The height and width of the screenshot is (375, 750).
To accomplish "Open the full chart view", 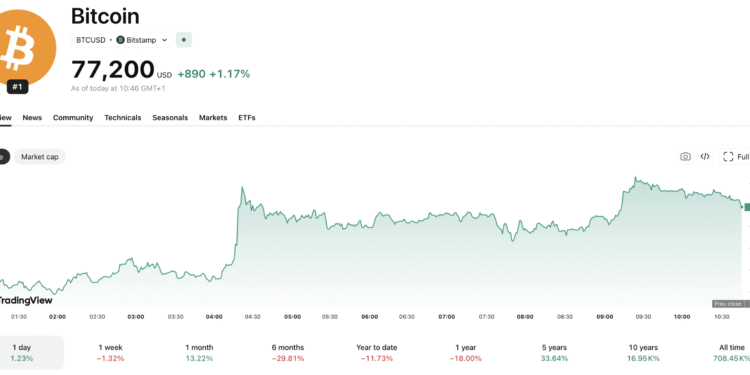I will 735,156.
